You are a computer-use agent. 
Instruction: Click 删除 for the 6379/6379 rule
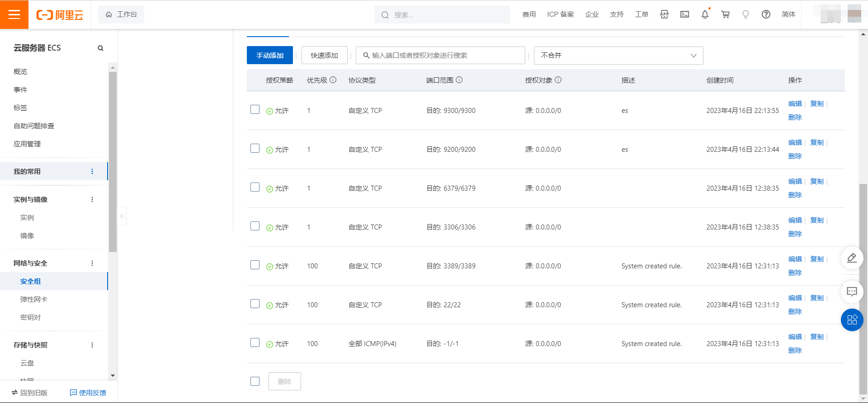click(795, 195)
